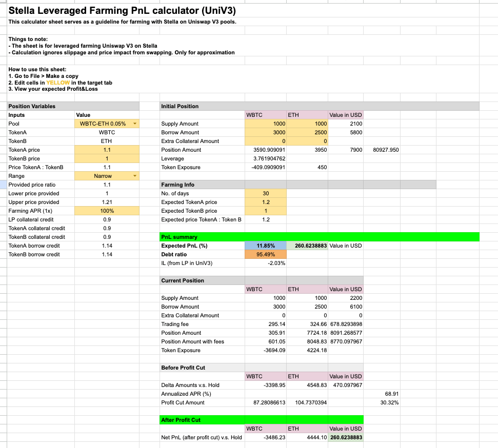Select the Annualized APR value 68.91
The width and height of the screenshot is (498, 448).
coord(382,394)
